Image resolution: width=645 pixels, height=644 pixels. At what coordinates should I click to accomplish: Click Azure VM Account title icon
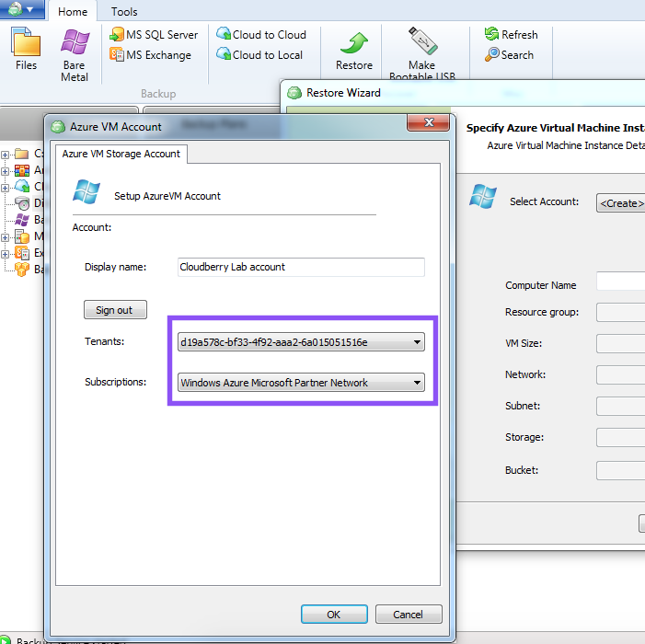pyautogui.click(x=58, y=127)
